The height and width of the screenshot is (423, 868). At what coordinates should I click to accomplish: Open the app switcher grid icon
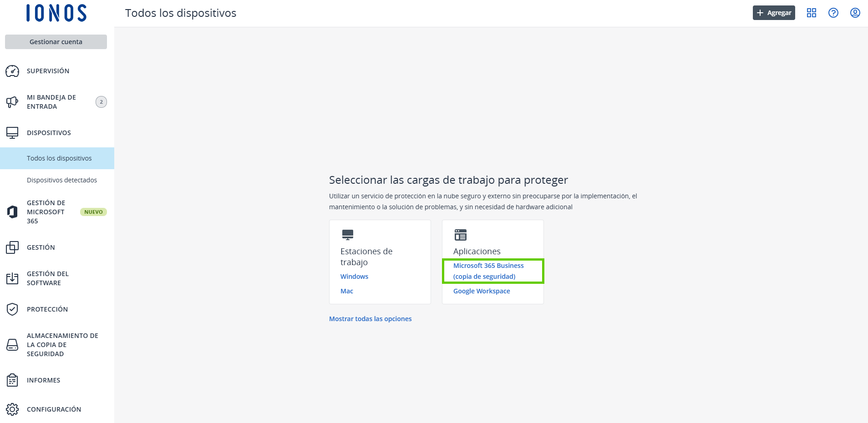[x=811, y=12]
